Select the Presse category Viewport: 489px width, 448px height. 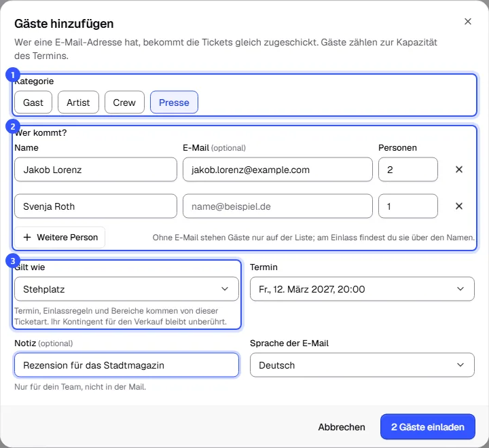(x=174, y=102)
